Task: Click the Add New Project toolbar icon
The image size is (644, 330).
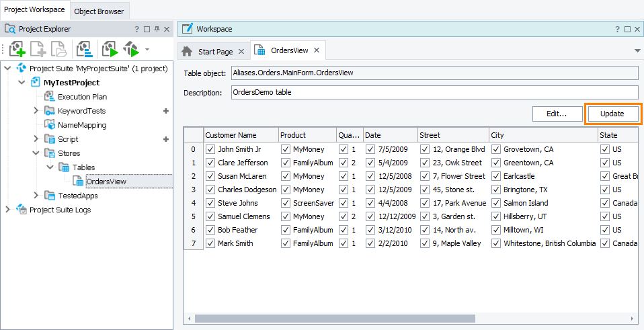Action: (x=17, y=48)
